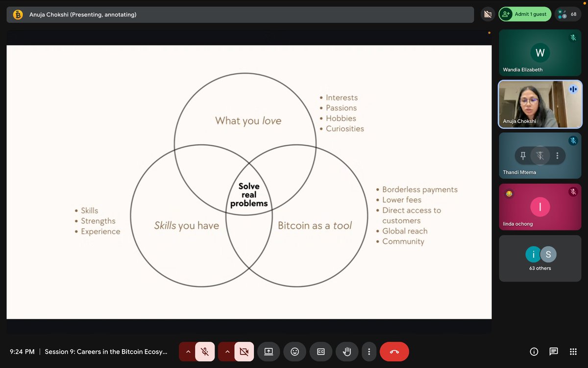This screenshot has height=368, width=588.
Task: Click 'Skills you have' in the slide
Action: click(x=187, y=226)
